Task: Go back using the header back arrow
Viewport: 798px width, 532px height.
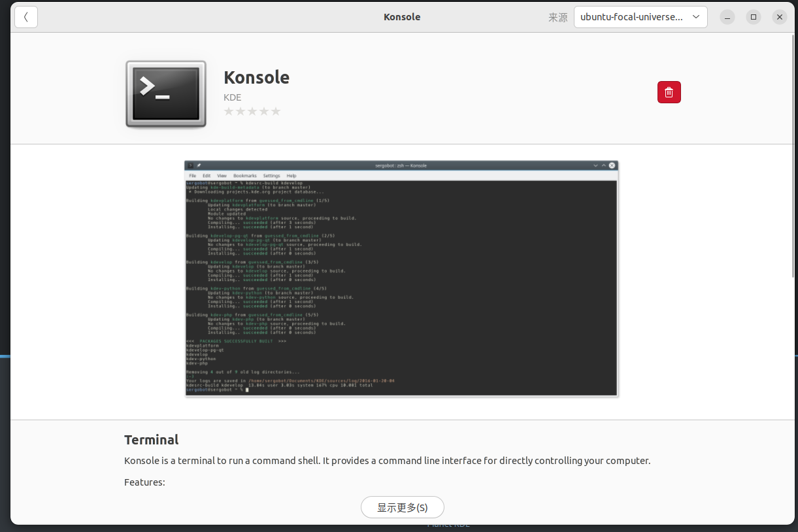Action: [26, 17]
